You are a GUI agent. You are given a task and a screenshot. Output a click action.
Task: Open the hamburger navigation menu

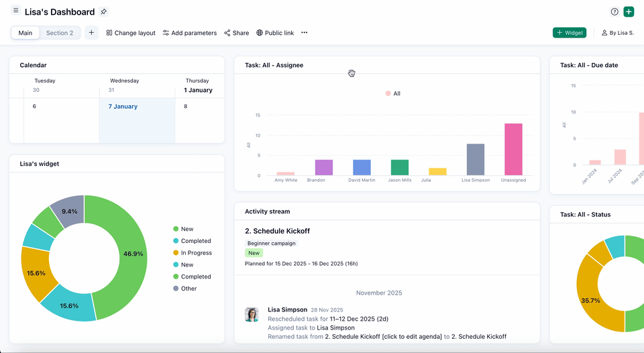click(15, 11)
